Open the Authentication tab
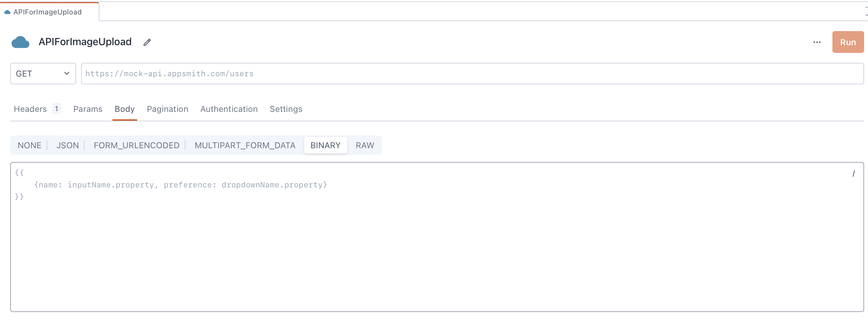Image resolution: width=868 pixels, height=324 pixels. click(x=229, y=109)
